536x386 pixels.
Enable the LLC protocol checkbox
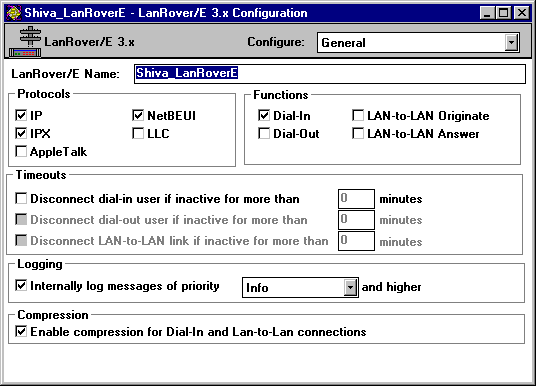pos(138,133)
